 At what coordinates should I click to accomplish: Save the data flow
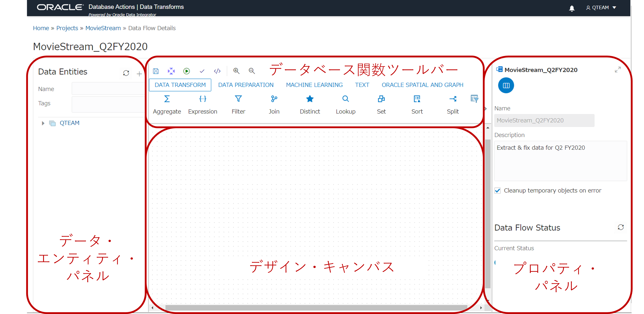coord(156,71)
